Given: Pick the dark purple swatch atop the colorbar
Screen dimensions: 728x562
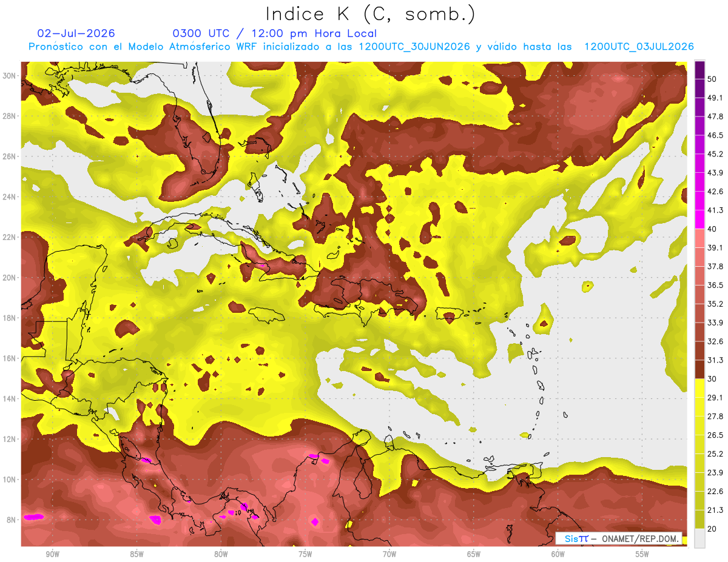Looking at the screenshot, I should pyautogui.click(x=699, y=70).
